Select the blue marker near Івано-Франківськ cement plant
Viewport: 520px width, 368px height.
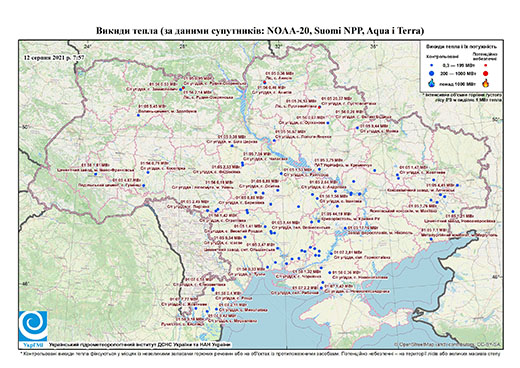click(96, 174)
